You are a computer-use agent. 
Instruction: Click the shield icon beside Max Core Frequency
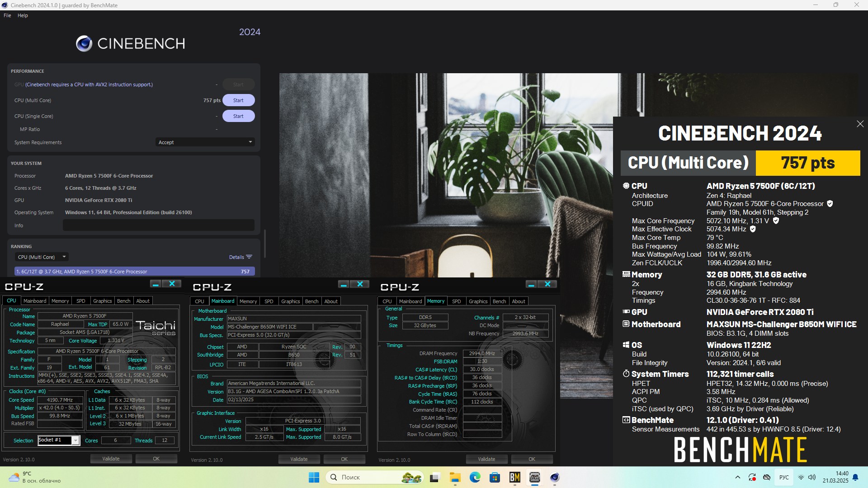point(776,221)
